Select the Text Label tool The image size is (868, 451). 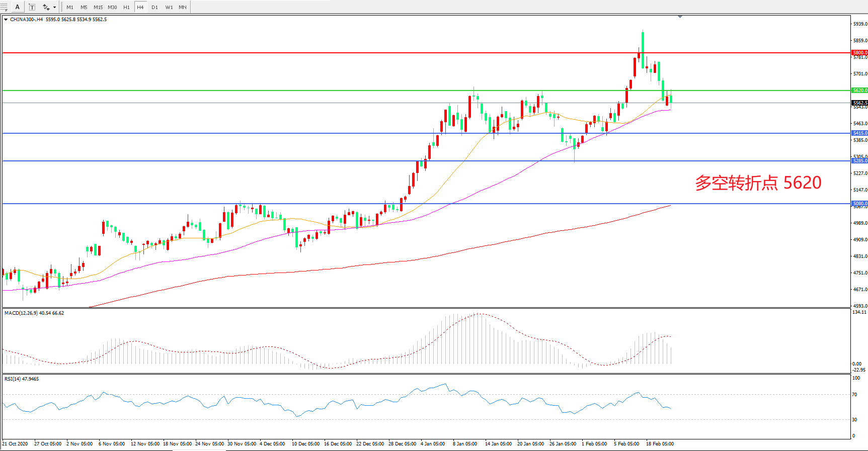tap(32, 7)
